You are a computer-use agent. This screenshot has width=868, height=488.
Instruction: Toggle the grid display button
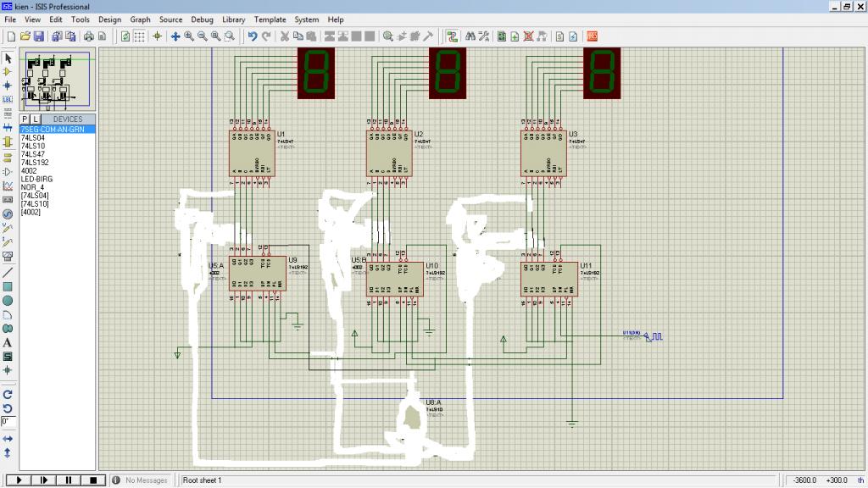click(x=139, y=36)
